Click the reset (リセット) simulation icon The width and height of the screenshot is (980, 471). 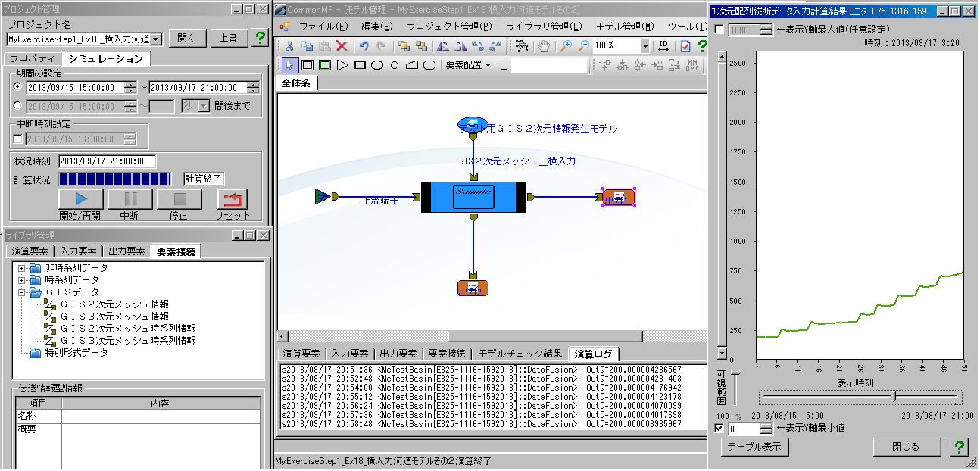point(233,200)
